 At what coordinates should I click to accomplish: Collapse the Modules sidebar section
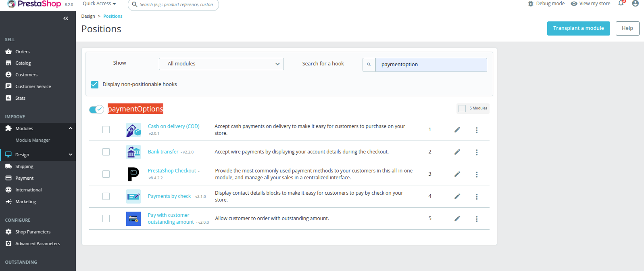[x=71, y=128]
